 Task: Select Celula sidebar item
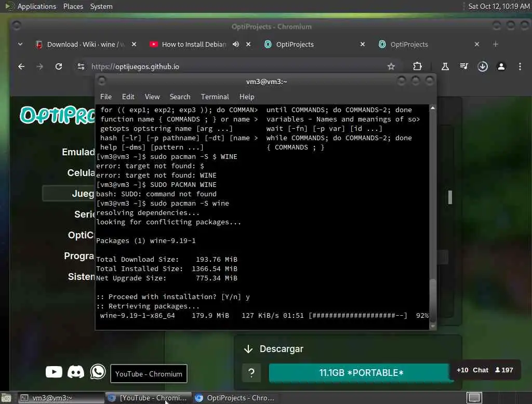click(x=81, y=172)
